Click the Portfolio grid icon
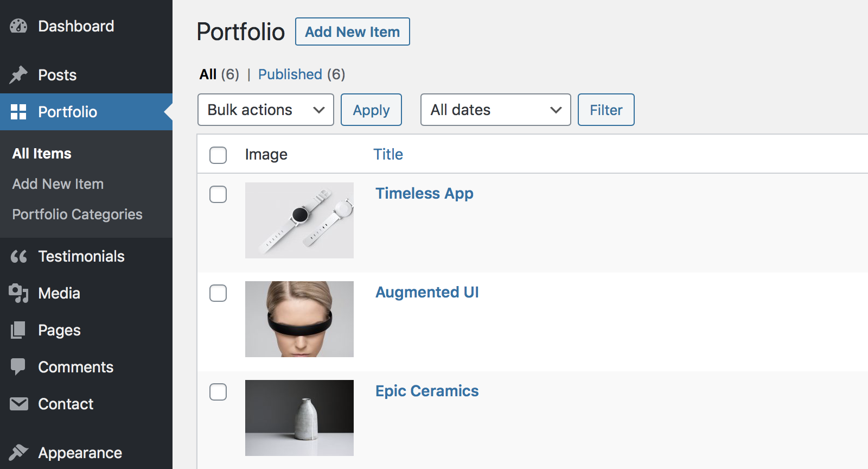 pyautogui.click(x=18, y=112)
